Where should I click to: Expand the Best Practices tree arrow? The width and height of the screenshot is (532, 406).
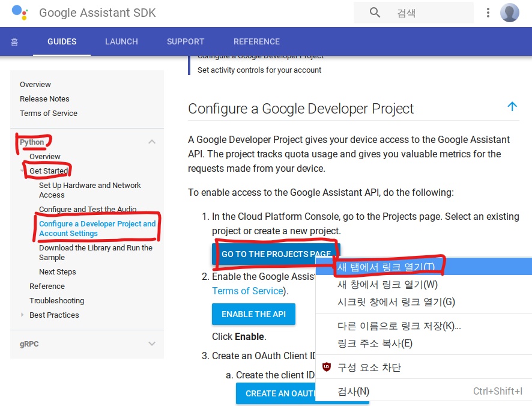pos(22,315)
